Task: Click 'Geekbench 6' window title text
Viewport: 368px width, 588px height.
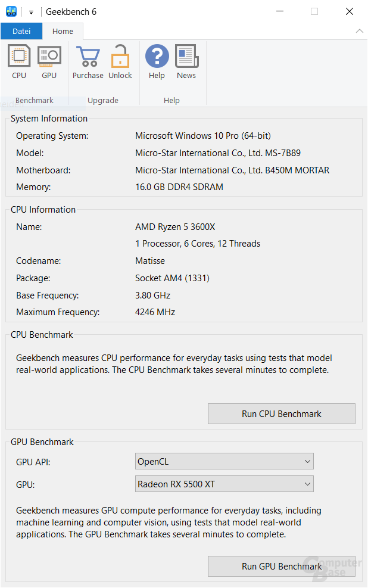Action: pyautogui.click(x=71, y=12)
